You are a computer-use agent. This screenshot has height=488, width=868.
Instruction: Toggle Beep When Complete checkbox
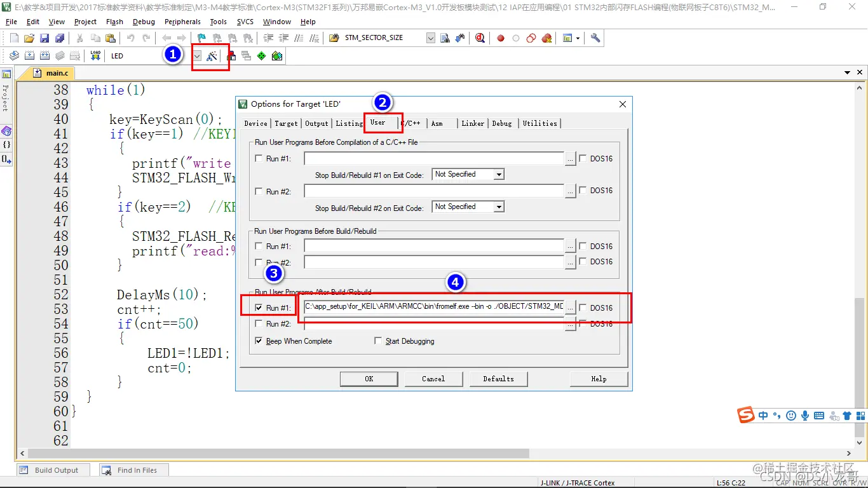[259, 341]
